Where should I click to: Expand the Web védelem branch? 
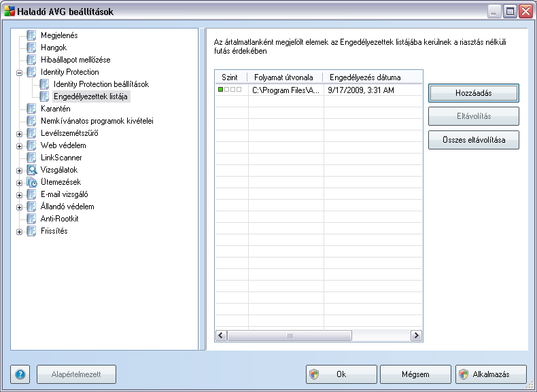20,146
